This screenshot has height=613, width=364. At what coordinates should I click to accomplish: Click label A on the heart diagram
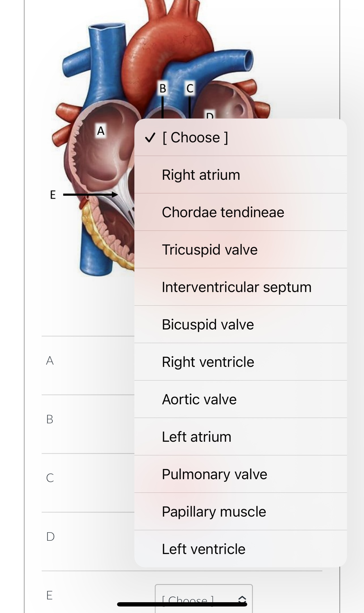[x=100, y=131]
